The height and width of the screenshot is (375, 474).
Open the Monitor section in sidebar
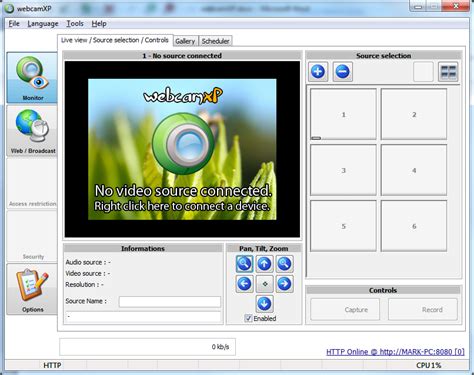[x=32, y=78]
